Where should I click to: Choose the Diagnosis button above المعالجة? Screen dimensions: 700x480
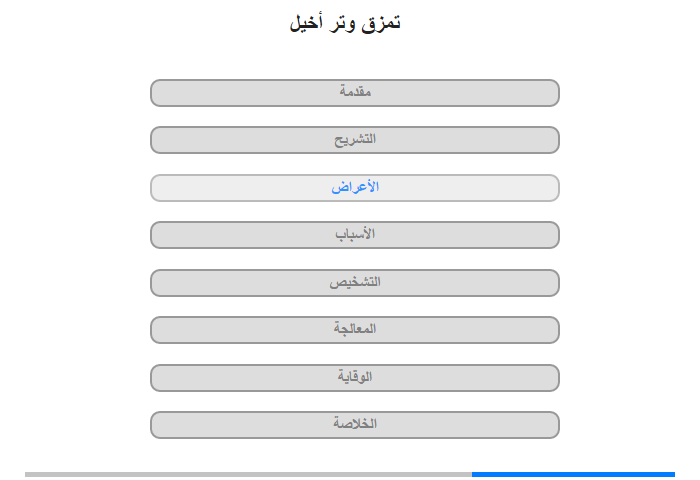[x=355, y=283]
